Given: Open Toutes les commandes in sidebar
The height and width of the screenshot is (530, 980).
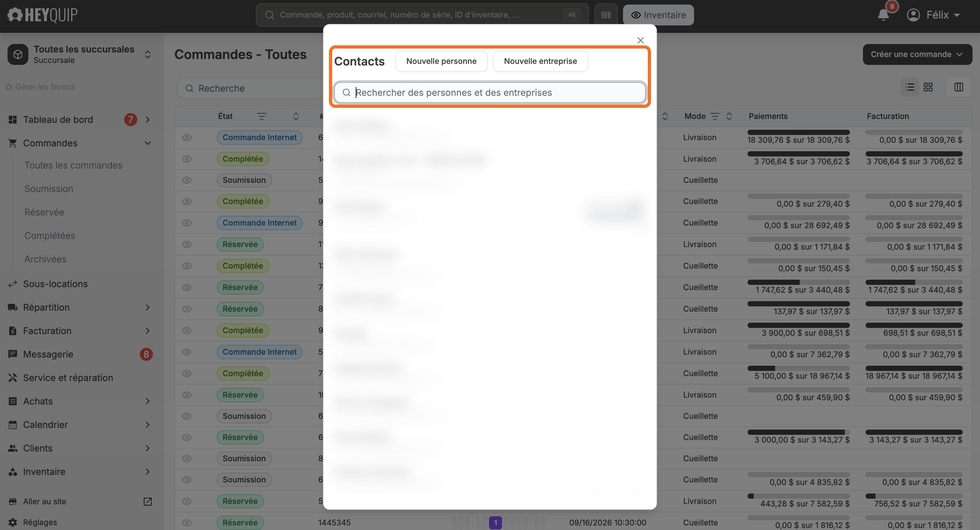Looking at the screenshot, I should coord(73,166).
